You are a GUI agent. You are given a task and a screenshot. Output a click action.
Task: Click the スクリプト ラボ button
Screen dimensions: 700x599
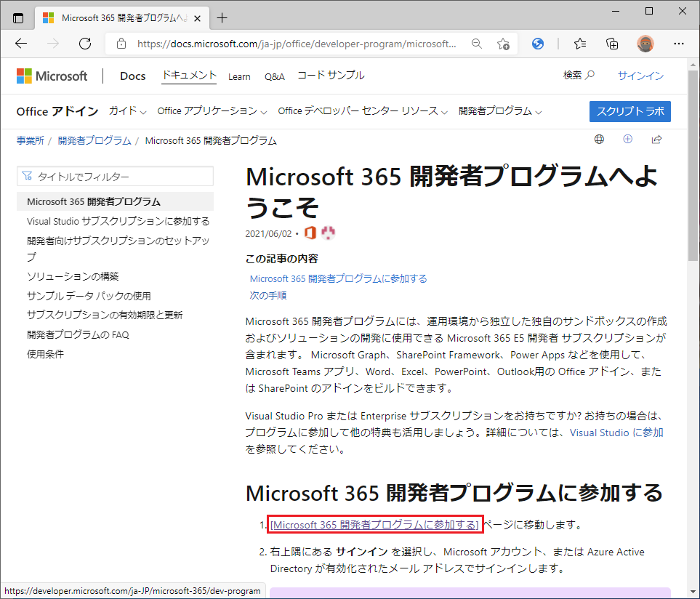pyautogui.click(x=630, y=111)
